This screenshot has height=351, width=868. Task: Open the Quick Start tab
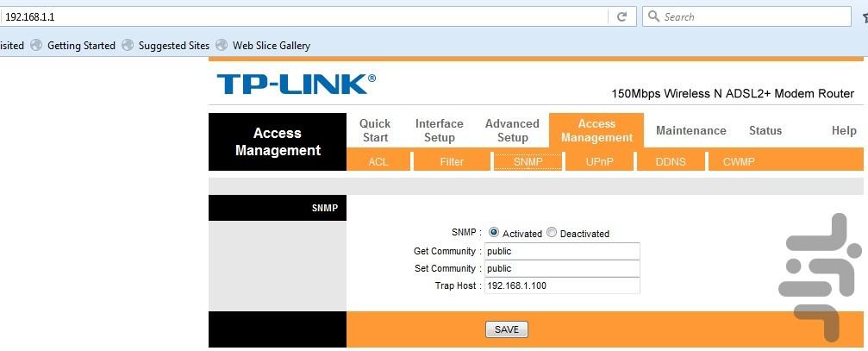[x=375, y=130]
